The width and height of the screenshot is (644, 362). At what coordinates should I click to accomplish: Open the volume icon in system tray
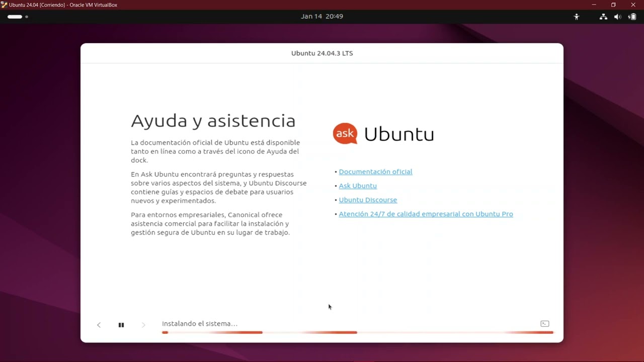(x=618, y=17)
